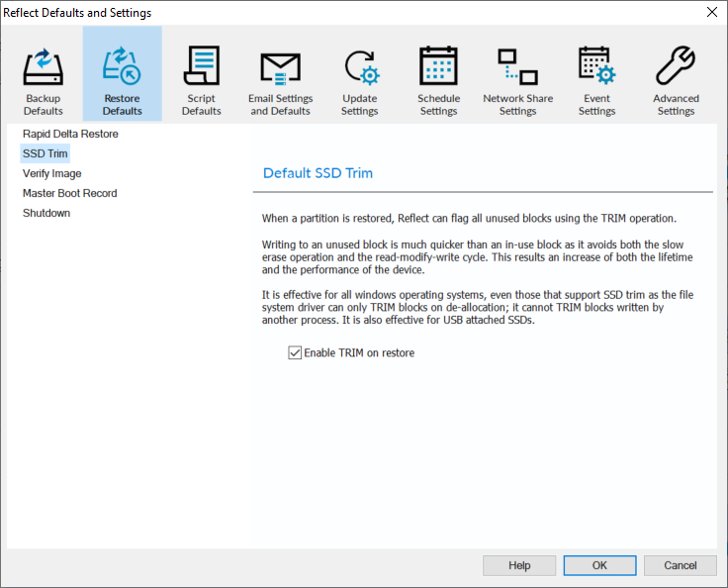Open the Advanced Settings wrench icon
This screenshot has height=588, width=728.
click(676, 65)
